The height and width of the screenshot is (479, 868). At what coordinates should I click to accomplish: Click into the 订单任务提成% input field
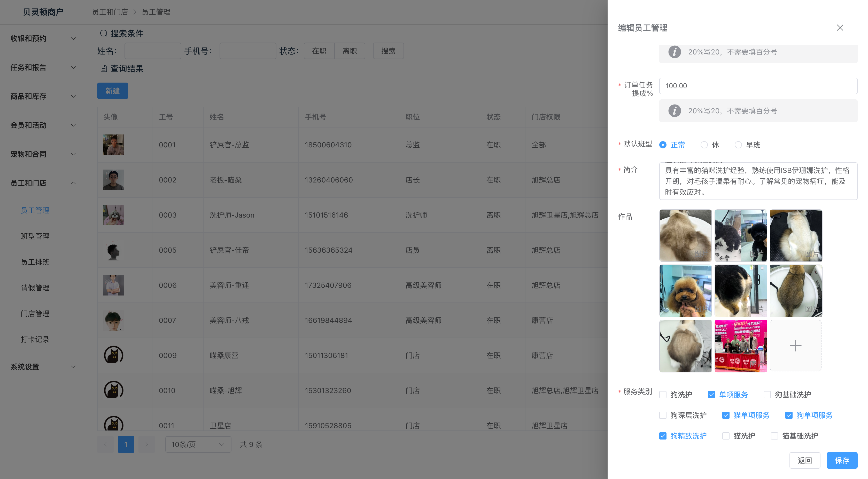(x=758, y=86)
